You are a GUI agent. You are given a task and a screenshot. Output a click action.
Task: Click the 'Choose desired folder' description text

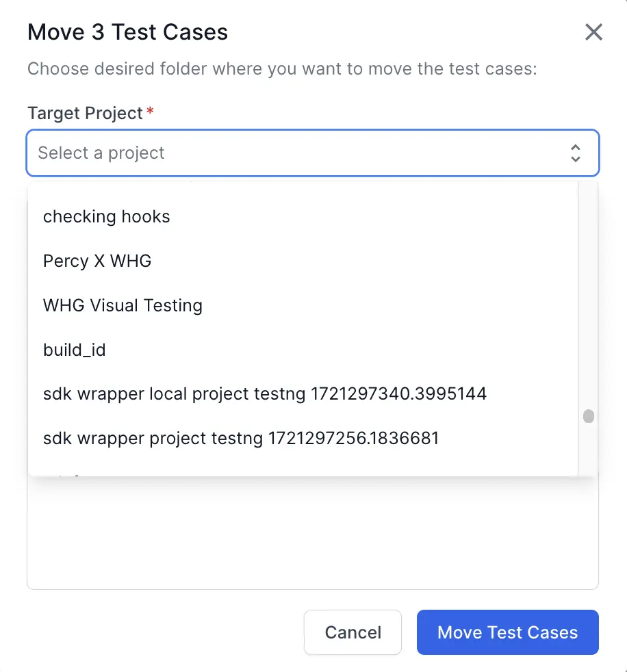(281, 69)
